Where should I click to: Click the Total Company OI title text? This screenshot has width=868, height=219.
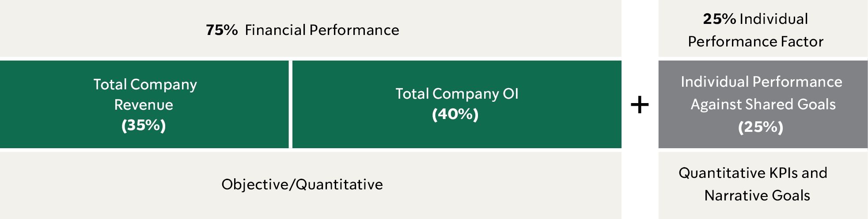(457, 94)
